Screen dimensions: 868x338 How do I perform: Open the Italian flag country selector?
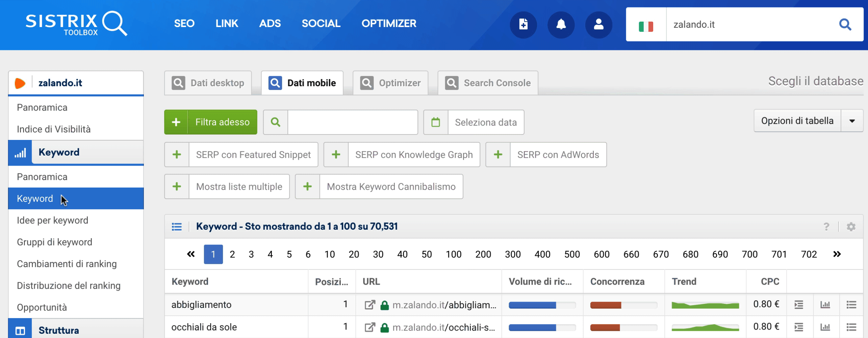(646, 25)
